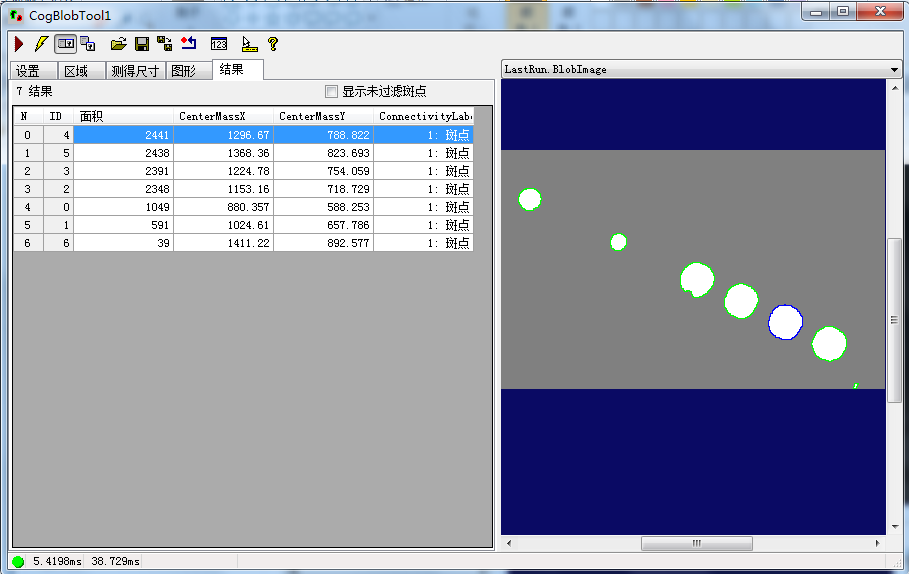Click the image vertical scrollbar thumb
Screen dimensions: 909x574
[x=895, y=320]
